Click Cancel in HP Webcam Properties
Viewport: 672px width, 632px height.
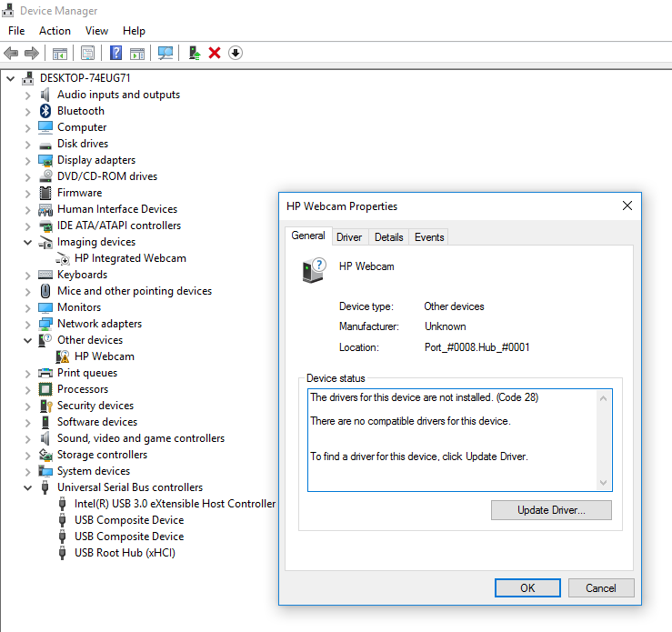pos(601,587)
